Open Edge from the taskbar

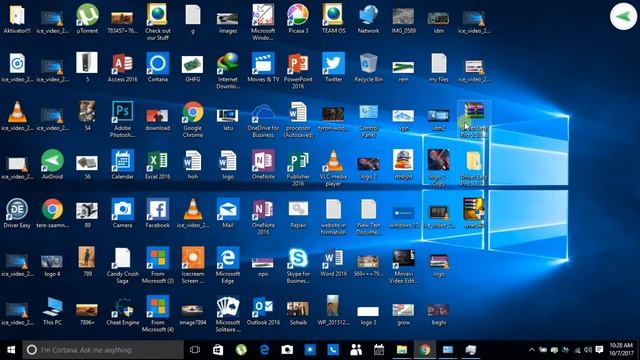coord(264,350)
